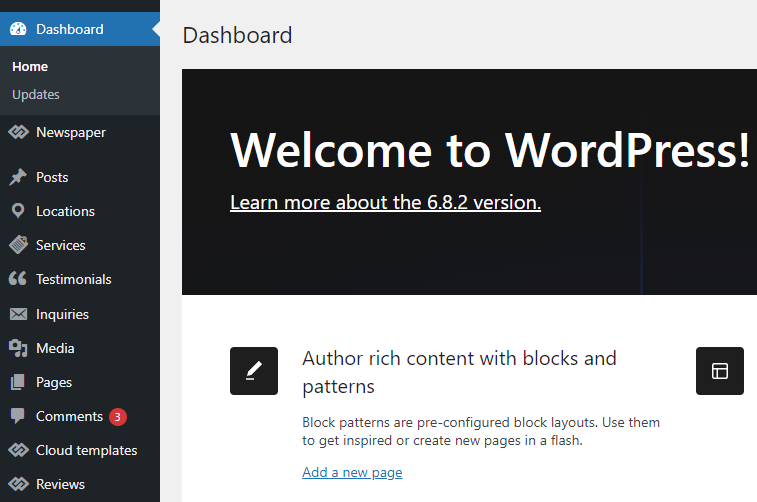Click the red comments count badge
The image size is (757, 502).
pyautogui.click(x=118, y=416)
